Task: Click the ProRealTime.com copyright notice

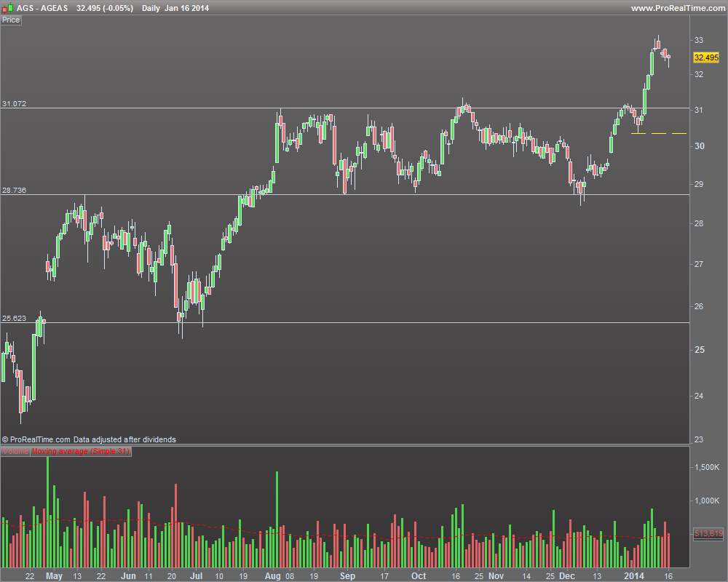Action: [89, 439]
